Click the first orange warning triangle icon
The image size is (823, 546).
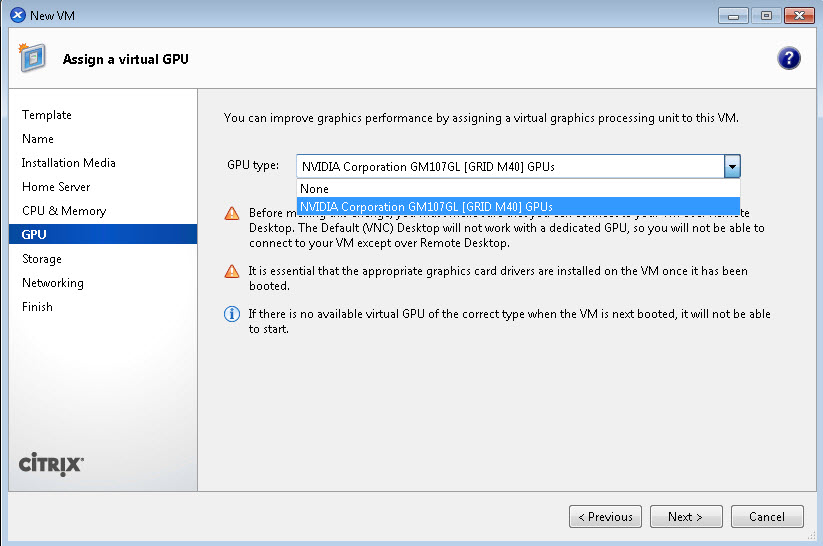coord(232,213)
